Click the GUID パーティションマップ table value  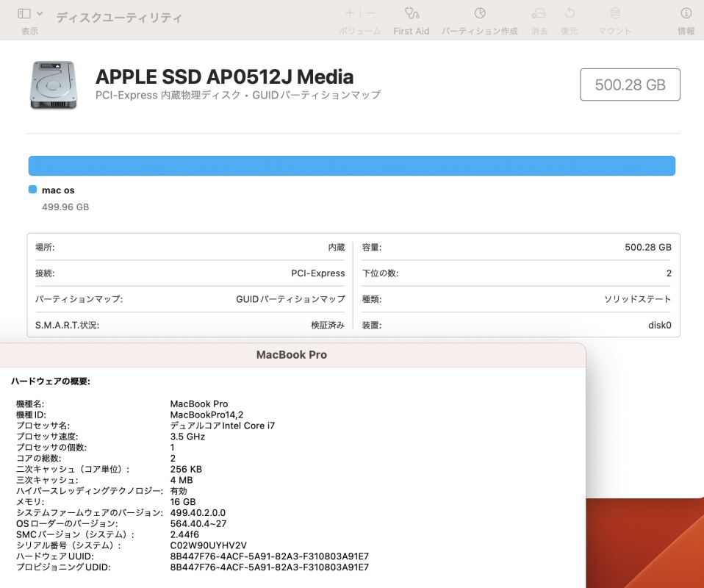pyautogui.click(x=290, y=299)
